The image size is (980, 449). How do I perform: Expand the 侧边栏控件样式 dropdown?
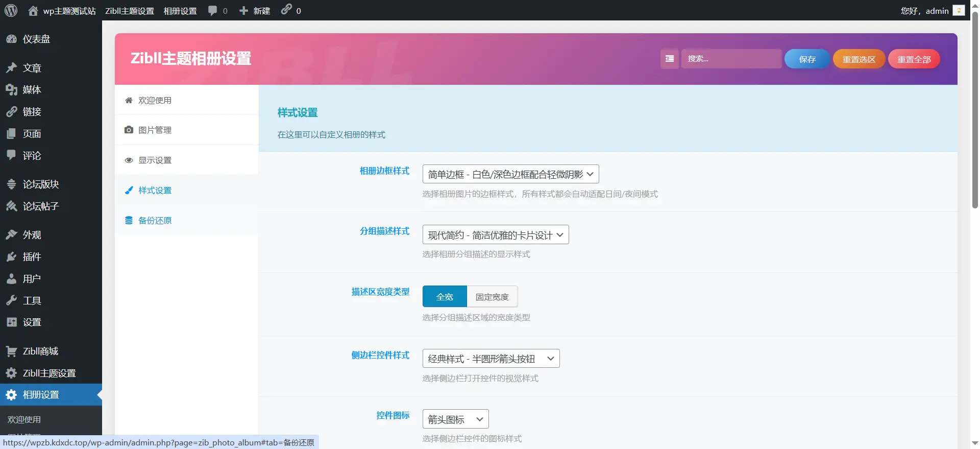click(491, 359)
